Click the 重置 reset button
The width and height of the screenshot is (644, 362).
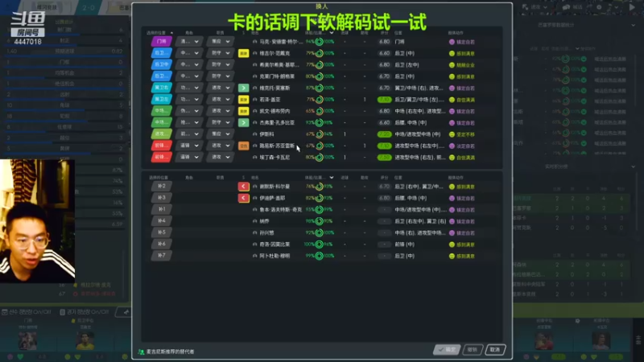point(473,350)
